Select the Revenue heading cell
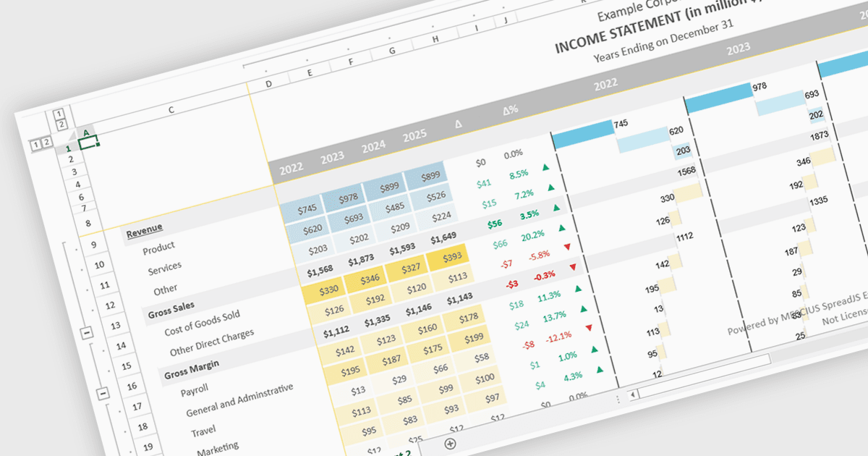Image resolution: width=868 pixels, height=456 pixels. [x=145, y=232]
